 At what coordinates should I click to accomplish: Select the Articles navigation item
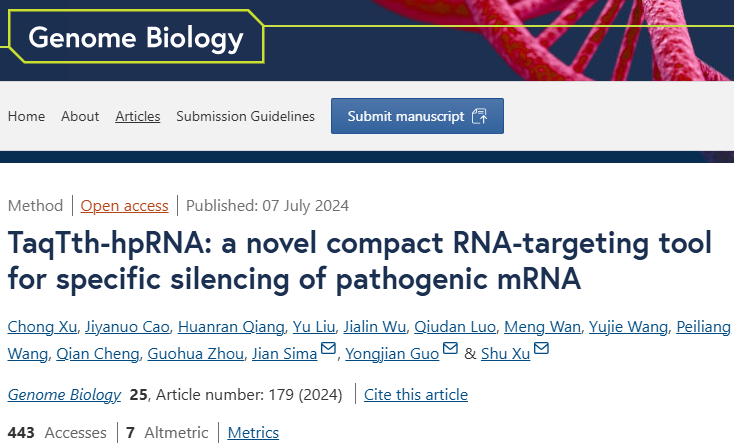[x=138, y=116]
